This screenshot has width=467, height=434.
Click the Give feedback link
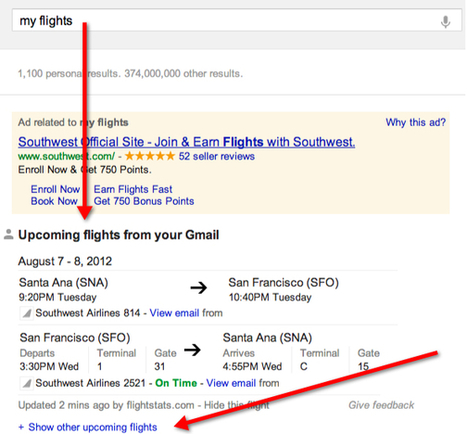[x=381, y=405]
